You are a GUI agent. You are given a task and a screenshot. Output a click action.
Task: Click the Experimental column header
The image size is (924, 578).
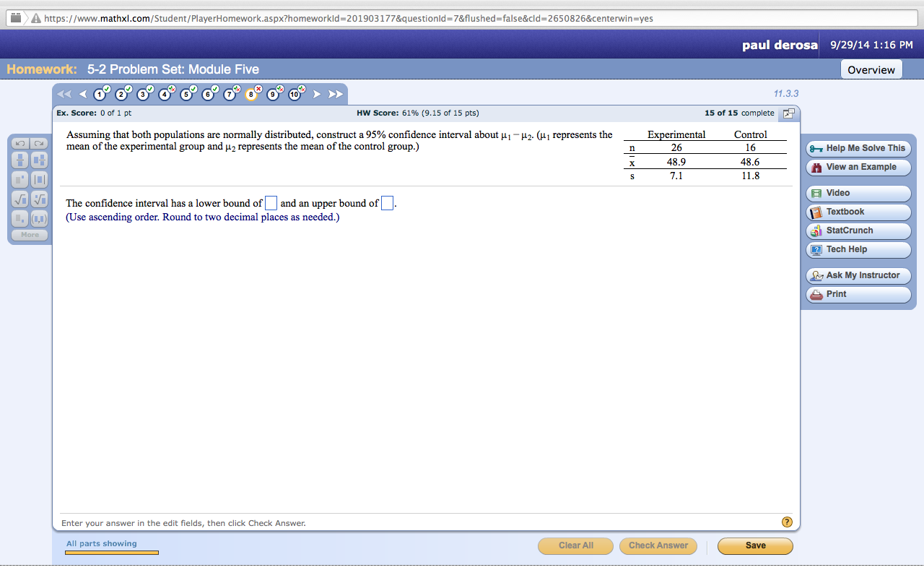point(676,134)
